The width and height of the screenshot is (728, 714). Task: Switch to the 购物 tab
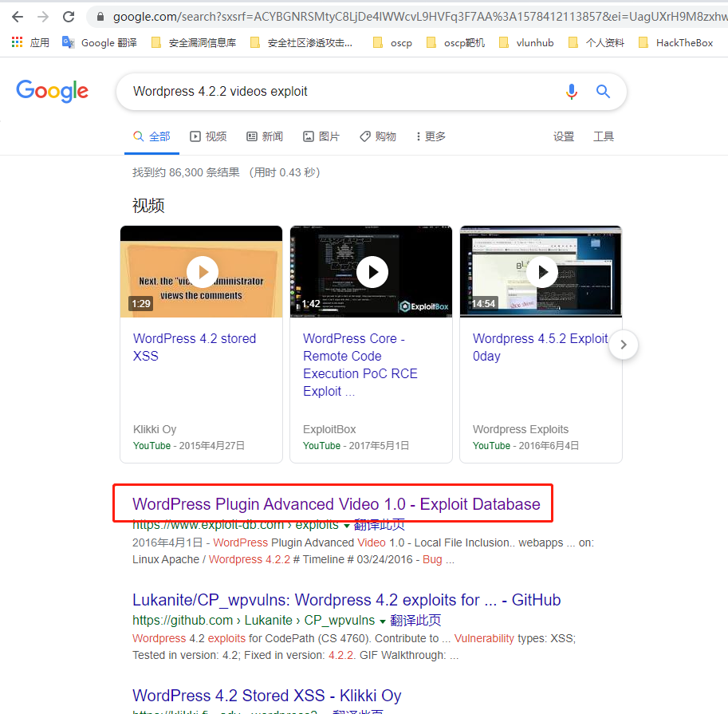378,136
